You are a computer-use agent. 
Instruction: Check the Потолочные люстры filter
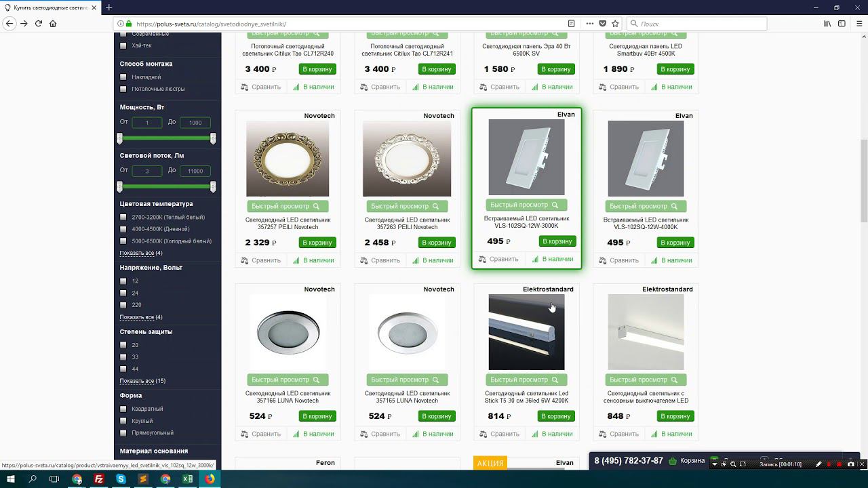point(123,89)
